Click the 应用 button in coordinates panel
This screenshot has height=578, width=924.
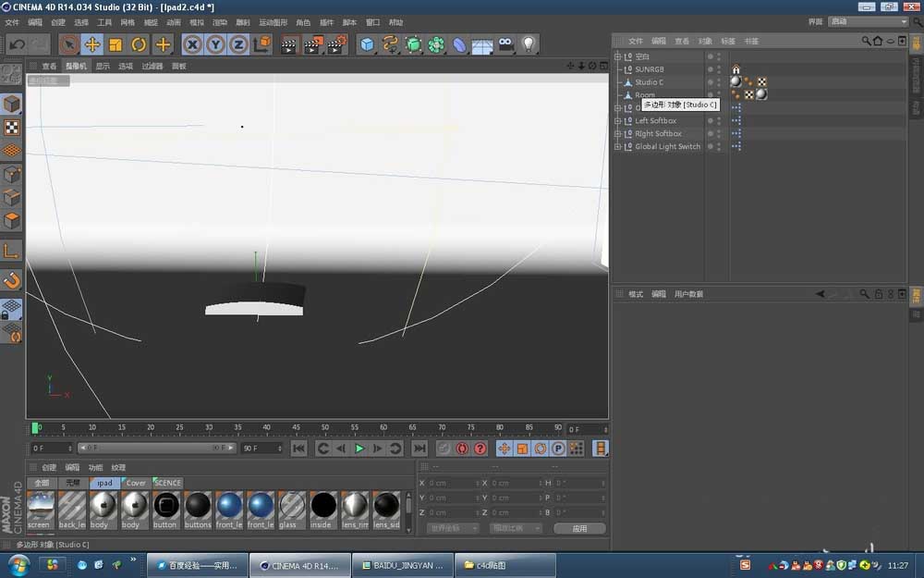[580, 528]
